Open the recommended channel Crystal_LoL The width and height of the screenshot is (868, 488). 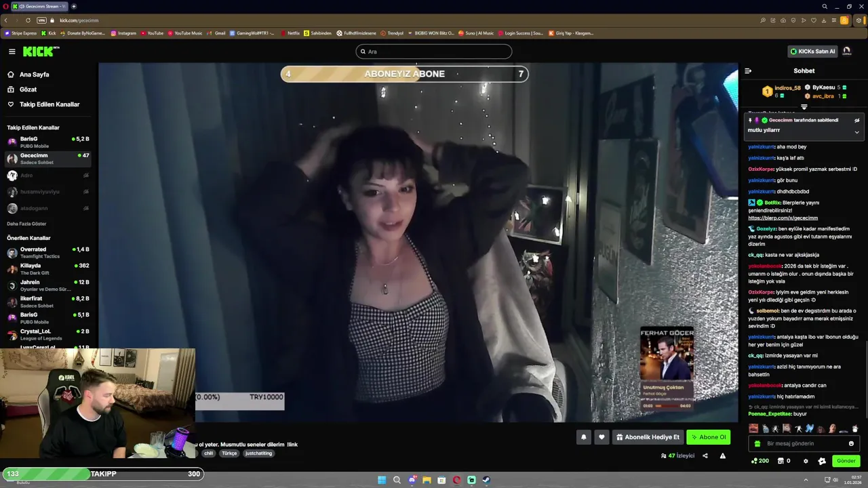tap(47, 334)
